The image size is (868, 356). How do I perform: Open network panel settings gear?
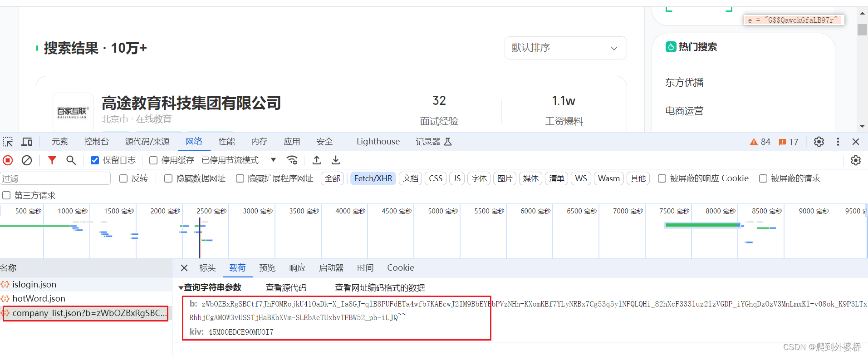(x=856, y=160)
